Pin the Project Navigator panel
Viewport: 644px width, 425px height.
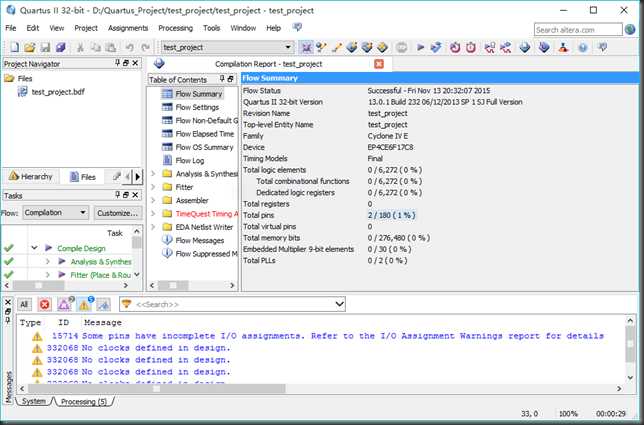tap(117, 63)
